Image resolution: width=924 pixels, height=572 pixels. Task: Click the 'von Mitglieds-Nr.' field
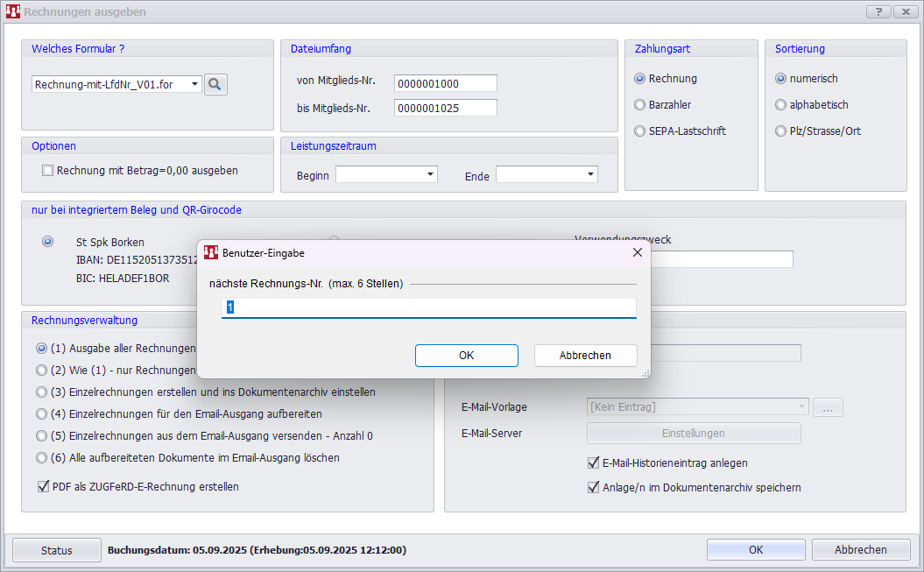click(x=445, y=83)
